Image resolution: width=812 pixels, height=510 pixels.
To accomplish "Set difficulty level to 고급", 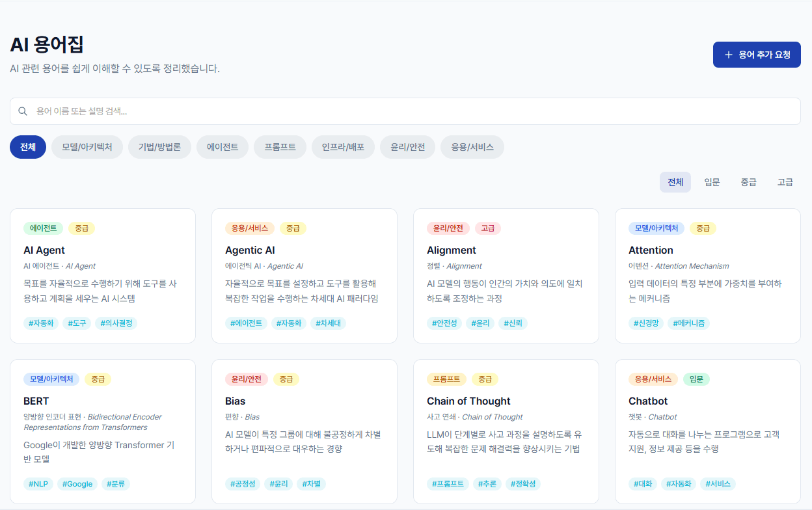I will click(785, 182).
